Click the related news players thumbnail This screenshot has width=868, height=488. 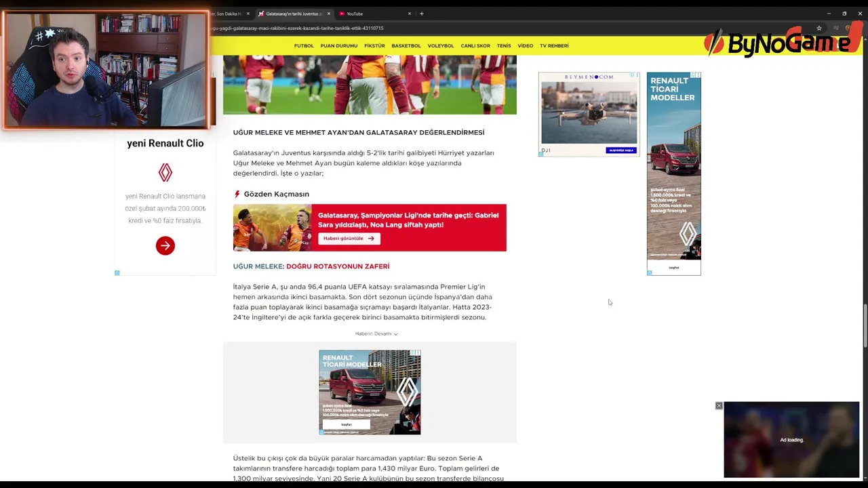click(272, 228)
